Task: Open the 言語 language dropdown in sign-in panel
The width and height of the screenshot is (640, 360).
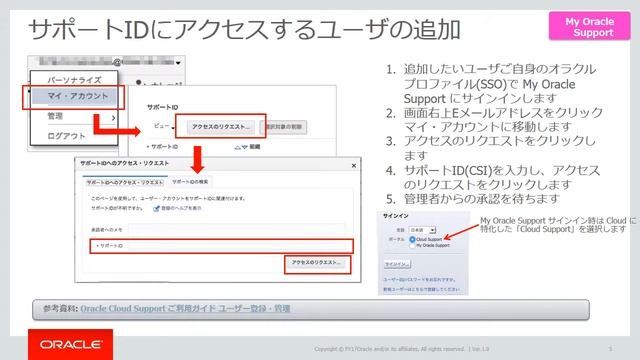Action: click(x=422, y=230)
